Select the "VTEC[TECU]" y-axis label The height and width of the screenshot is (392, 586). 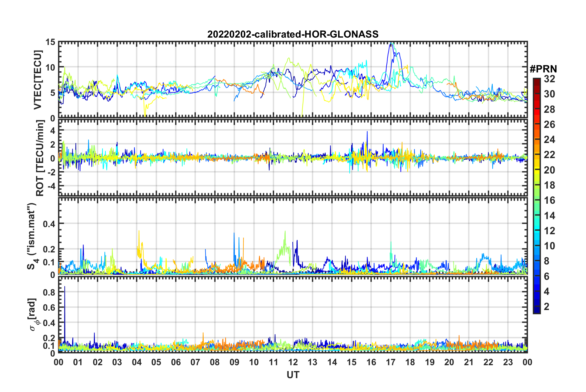pos(38,80)
